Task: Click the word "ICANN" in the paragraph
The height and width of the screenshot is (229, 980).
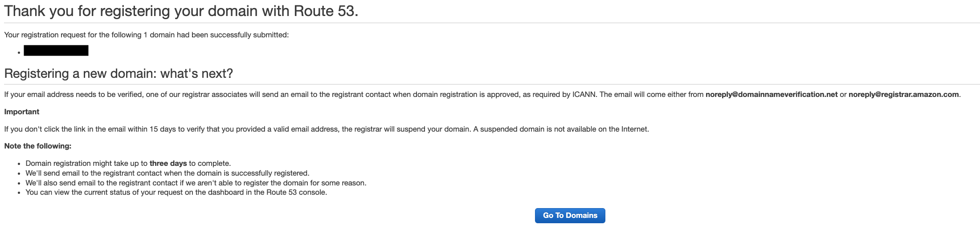Action: (584, 94)
